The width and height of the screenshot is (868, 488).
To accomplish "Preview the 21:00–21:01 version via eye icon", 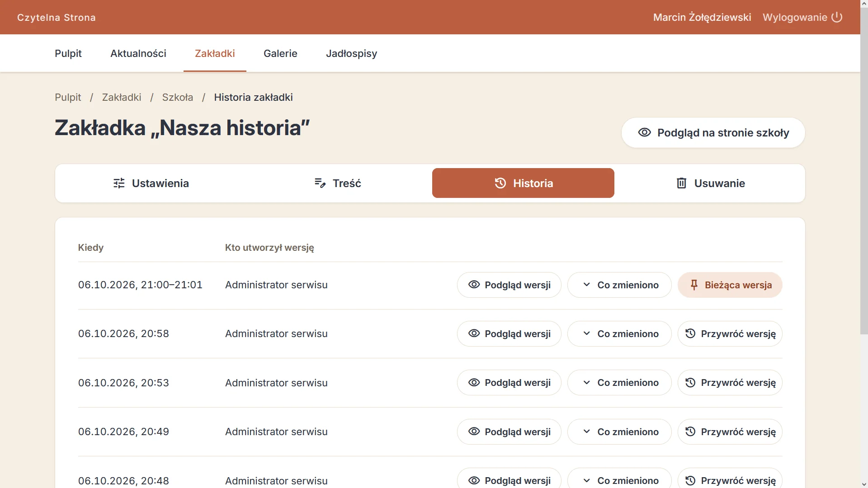I will pyautogui.click(x=474, y=285).
